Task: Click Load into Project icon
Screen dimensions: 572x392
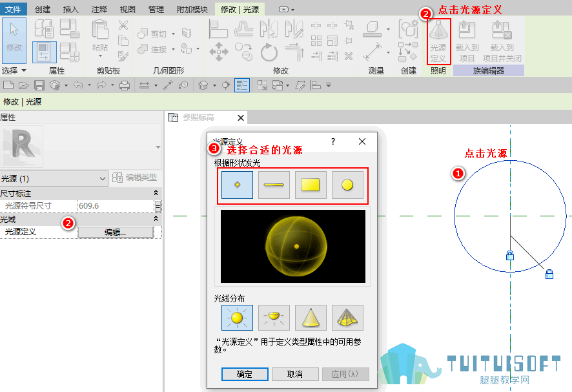Action: click(x=467, y=41)
